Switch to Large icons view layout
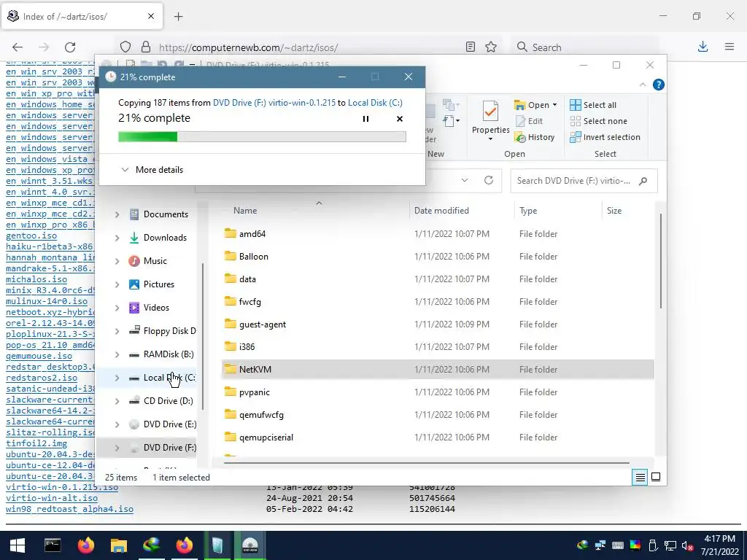The height and width of the screenshot is (560, 747). (x=656, y=477)
